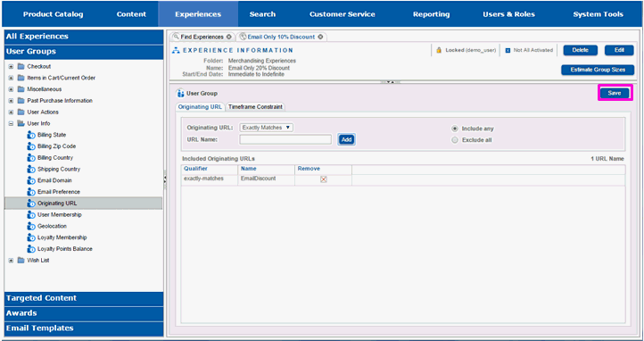Select the Email Domain tree item
Viewport: 644px width, 341px height.
54,180
